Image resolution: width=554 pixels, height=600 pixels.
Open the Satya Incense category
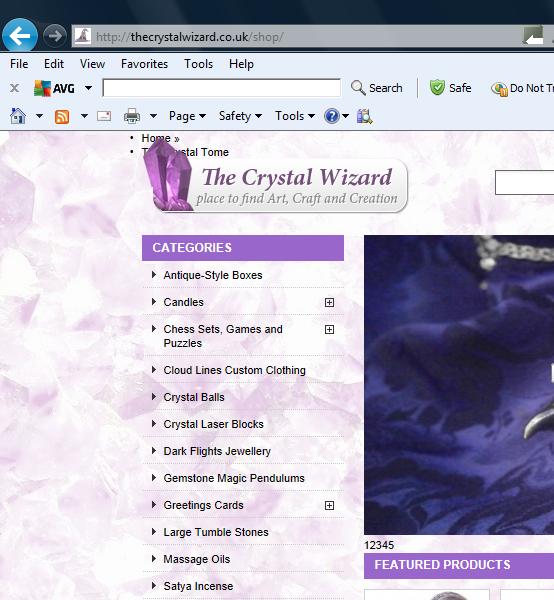pos(198,586)
